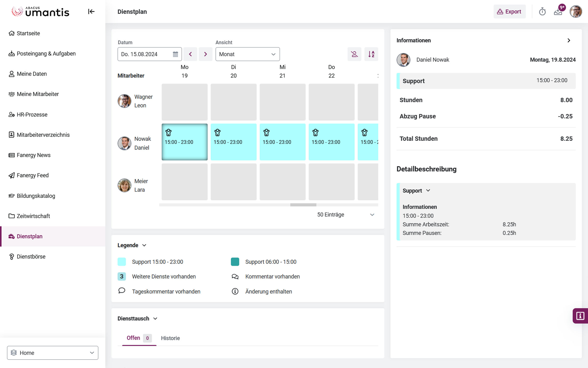Switch to the Historie tab
Viewport: 588px width, 368px height.
click(x=170, y=338)
